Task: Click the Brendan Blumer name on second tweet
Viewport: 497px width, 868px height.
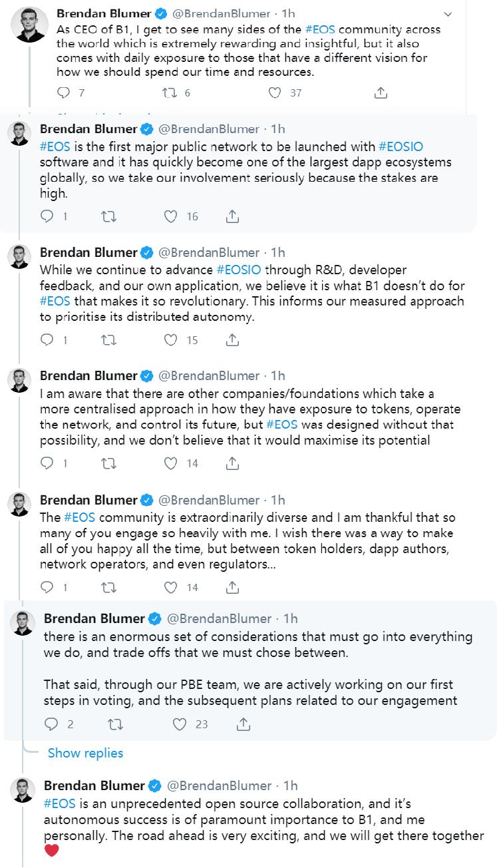Action: click(87, 128)
